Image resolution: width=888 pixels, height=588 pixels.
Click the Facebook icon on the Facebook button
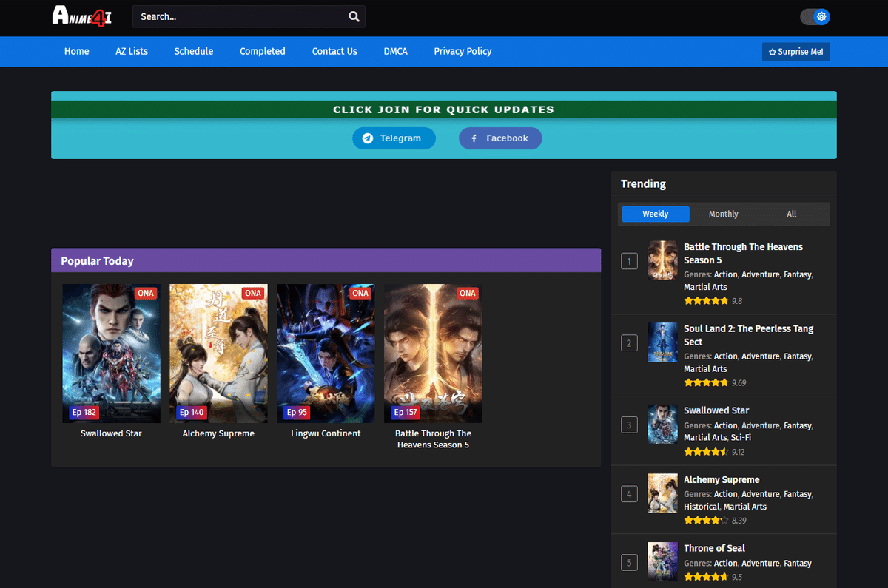click(x=474, y=138)
